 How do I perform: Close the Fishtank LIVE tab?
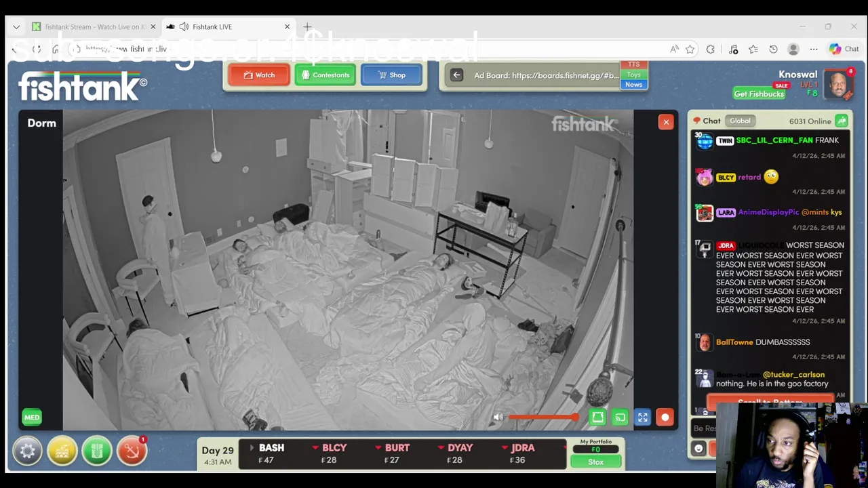(x=287, y=26)
